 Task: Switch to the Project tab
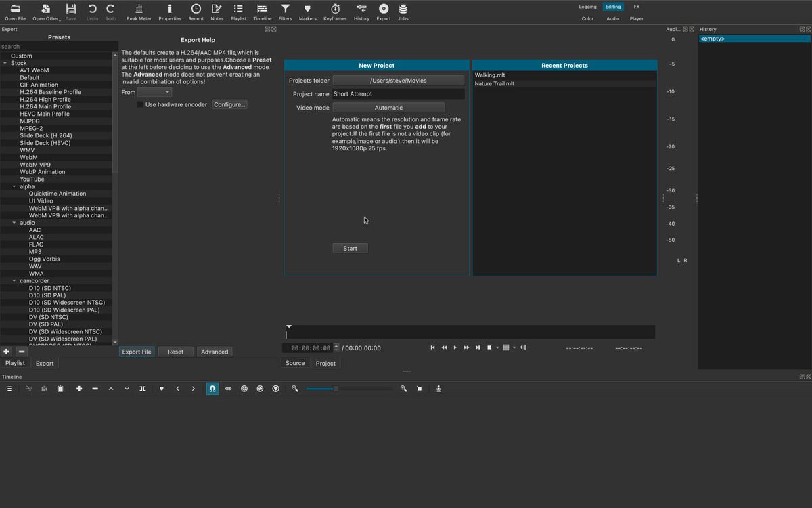[325, 363]
